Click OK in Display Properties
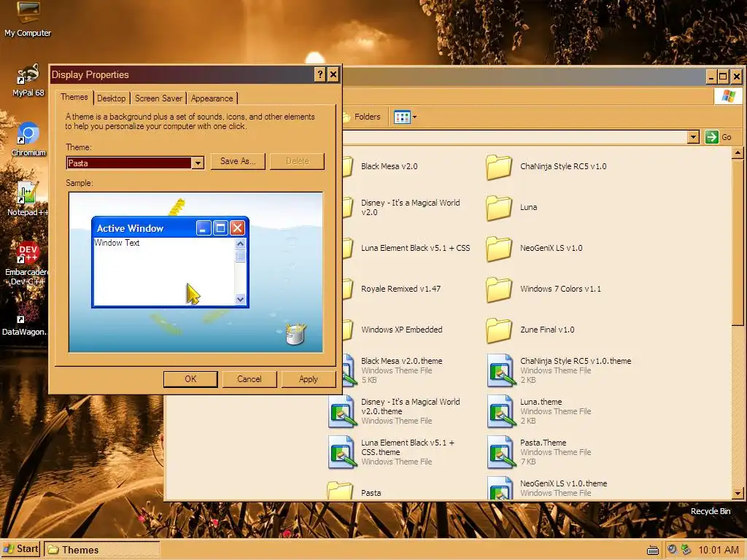Screen dimensions: 747x560 click(190, 379)
